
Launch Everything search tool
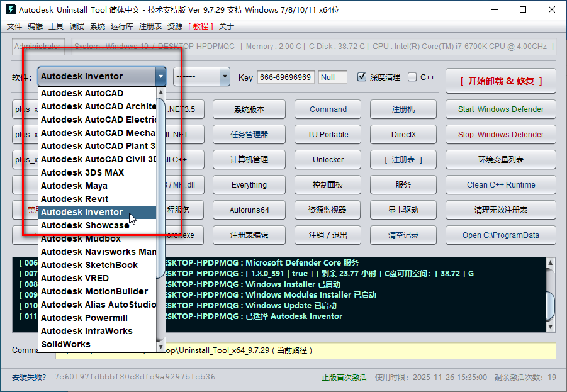249,185
